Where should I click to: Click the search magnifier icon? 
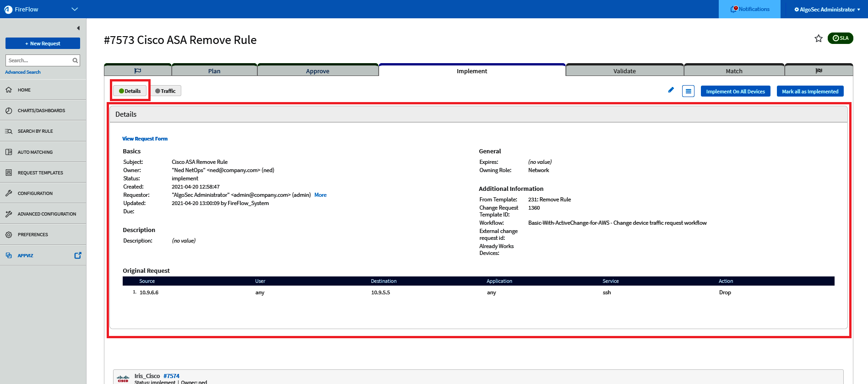pyautogui.click(x=75, y=60)
